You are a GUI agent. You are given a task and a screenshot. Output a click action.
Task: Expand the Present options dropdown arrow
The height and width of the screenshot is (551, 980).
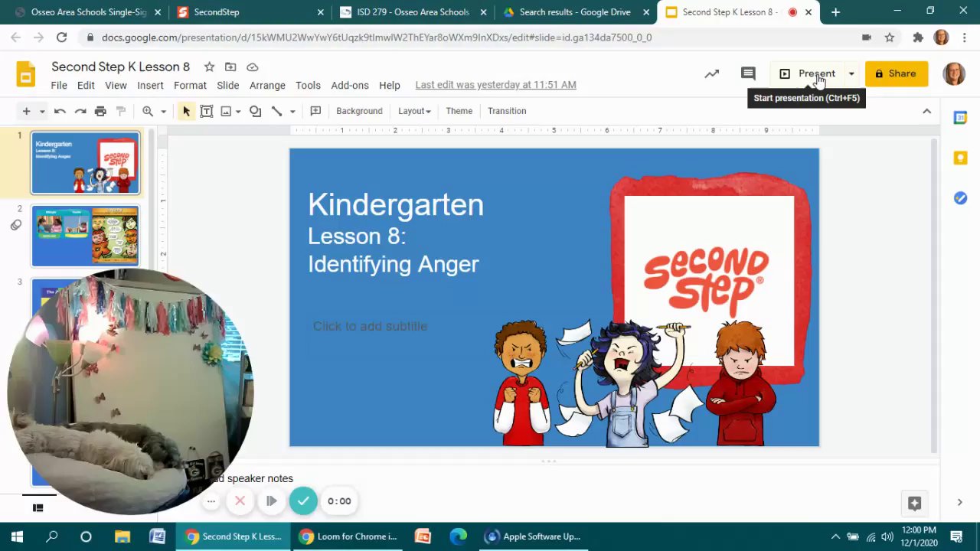point(851,73)
